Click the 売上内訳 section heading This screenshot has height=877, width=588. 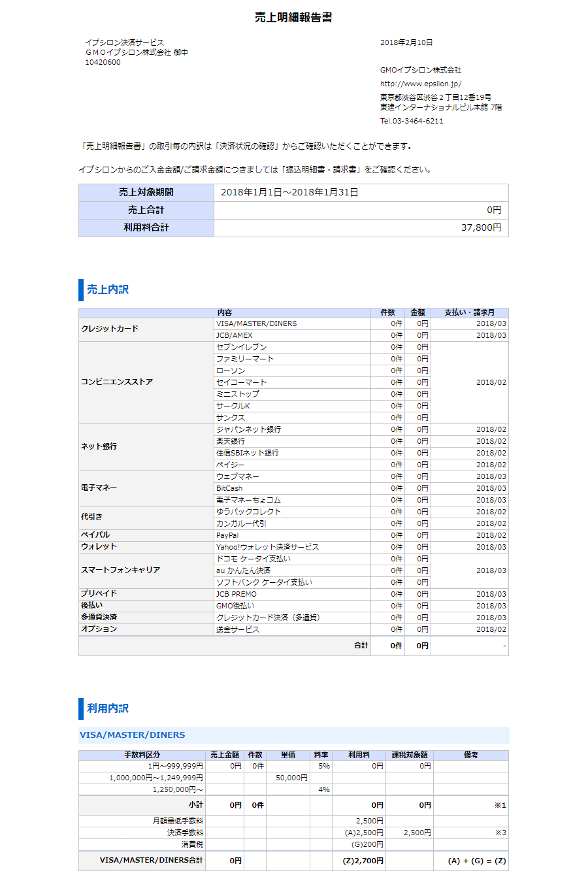click(x=108, y=290)
